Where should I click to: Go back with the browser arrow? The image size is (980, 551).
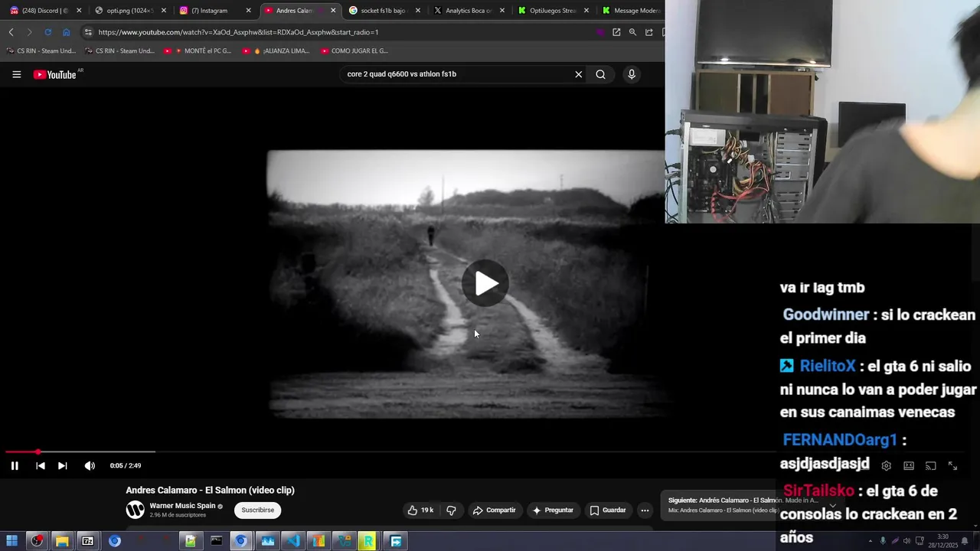pos(11,32)
